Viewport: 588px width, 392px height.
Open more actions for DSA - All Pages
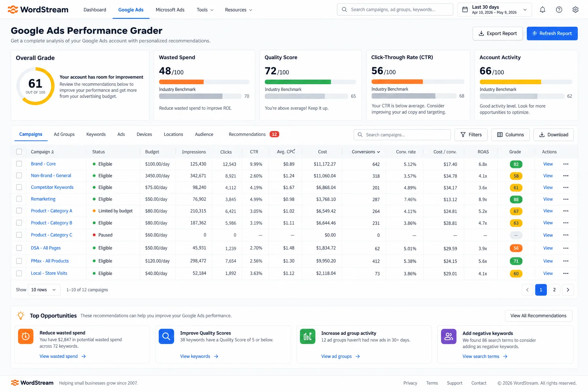pyautogui.click(x=566, y=248)
